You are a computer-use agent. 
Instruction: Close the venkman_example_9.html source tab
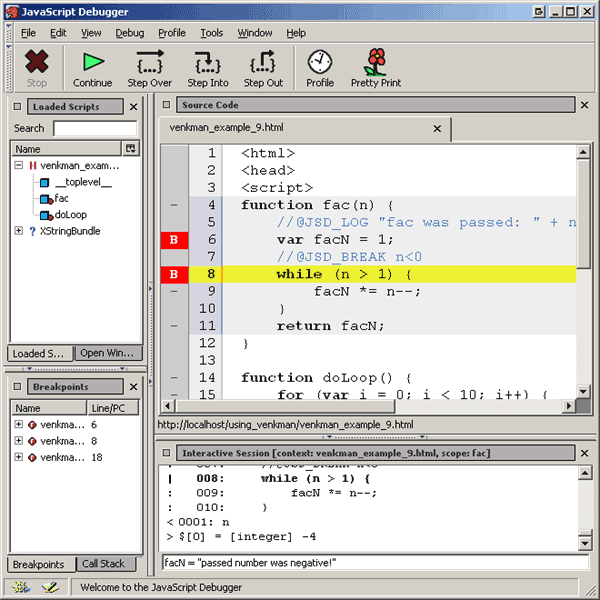point(437,129)
